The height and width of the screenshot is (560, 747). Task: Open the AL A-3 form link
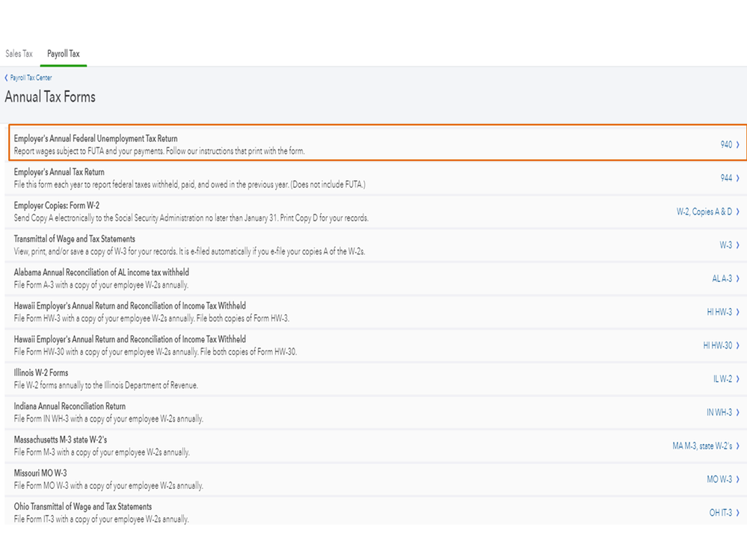[x=722, y=278]
